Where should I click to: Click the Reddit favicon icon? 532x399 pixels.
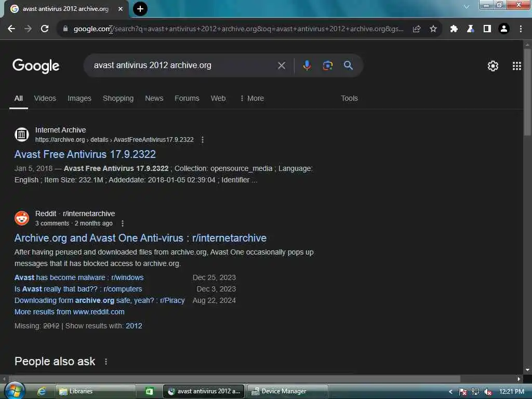tap(22, 218)
